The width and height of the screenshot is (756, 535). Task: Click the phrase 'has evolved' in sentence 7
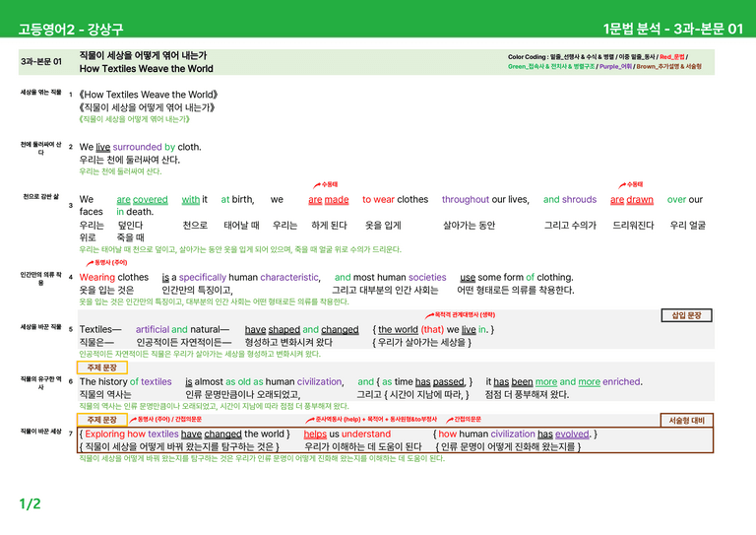(x=563, y=435)
